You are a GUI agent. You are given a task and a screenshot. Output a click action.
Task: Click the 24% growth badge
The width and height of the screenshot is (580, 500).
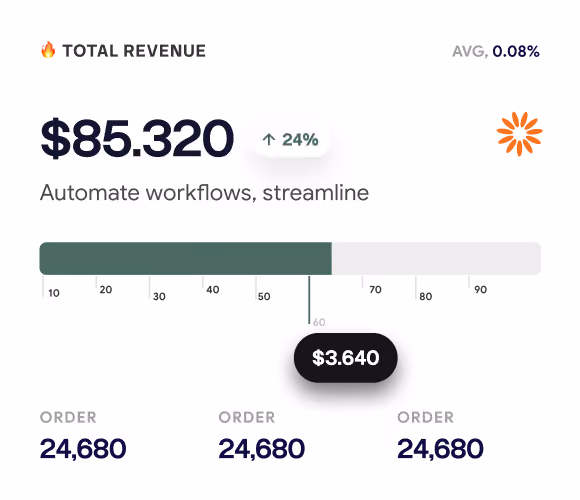coord(291,139)
